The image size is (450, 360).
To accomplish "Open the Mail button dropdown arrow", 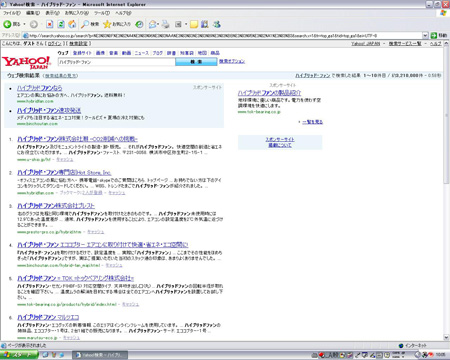I will tap(158, 24).
